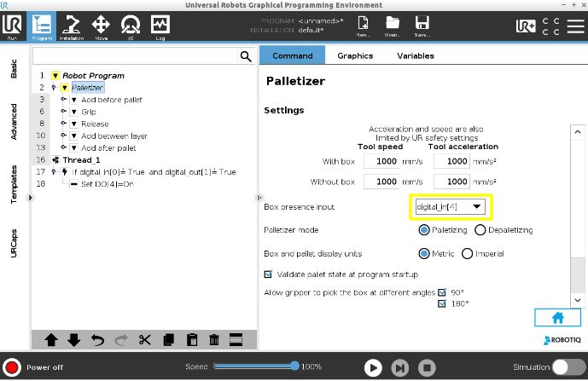The width and height of the screenshot is (588, 381).
Task: Click the scissors cut icon
Action: click(145, 340)
